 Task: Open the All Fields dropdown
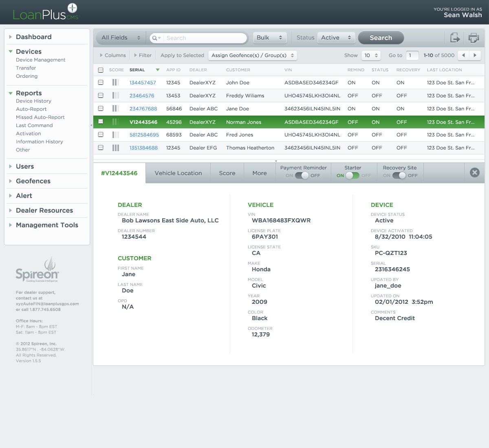coord(121,38)
